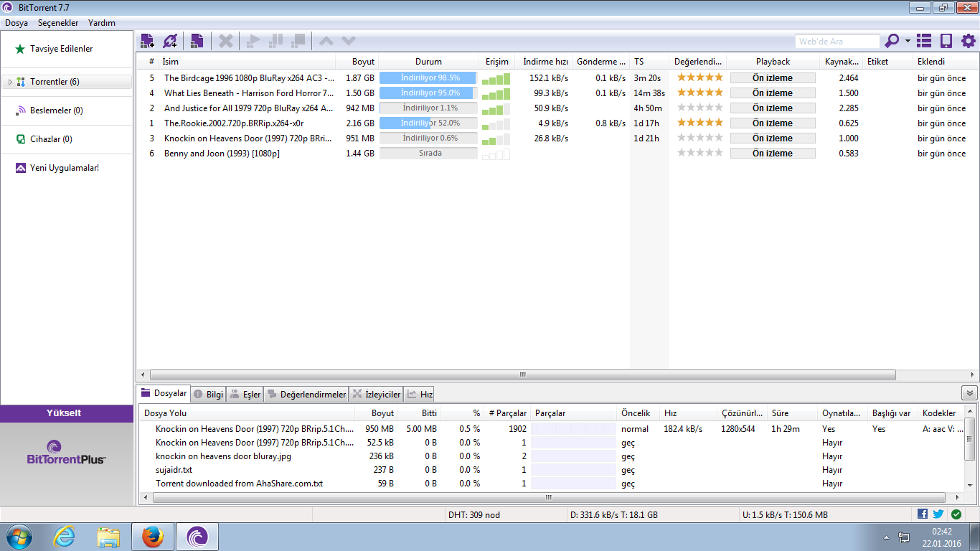Click star rating of Benny and Joon

tap(700, 153)
